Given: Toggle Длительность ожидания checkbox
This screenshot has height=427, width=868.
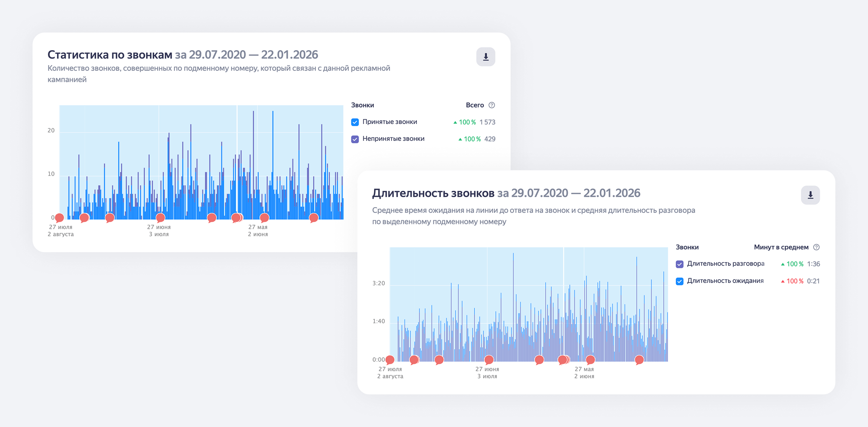Looking at the screenshot, I should pos(679,281).
